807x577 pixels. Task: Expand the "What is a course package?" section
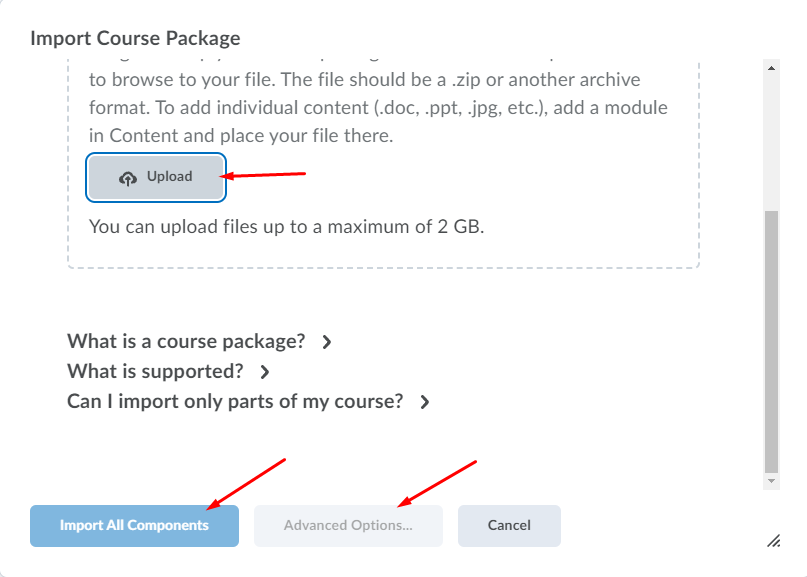tap(186, 341)
